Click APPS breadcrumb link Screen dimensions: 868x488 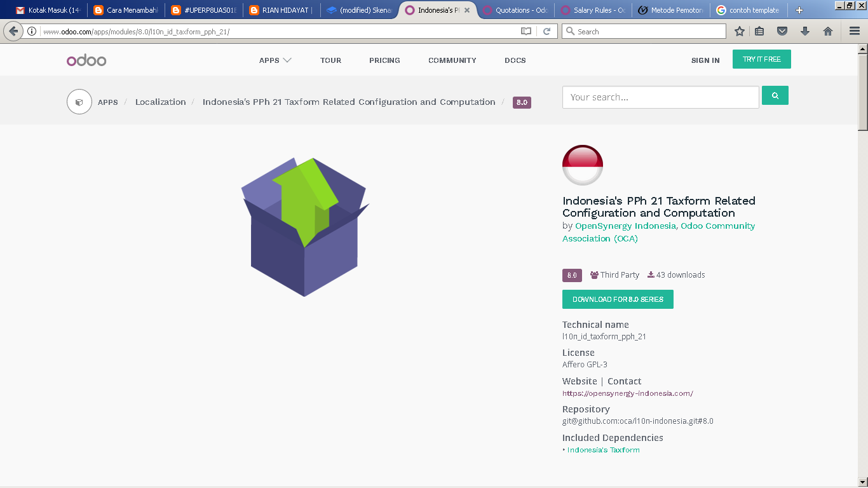pos(108,102)
